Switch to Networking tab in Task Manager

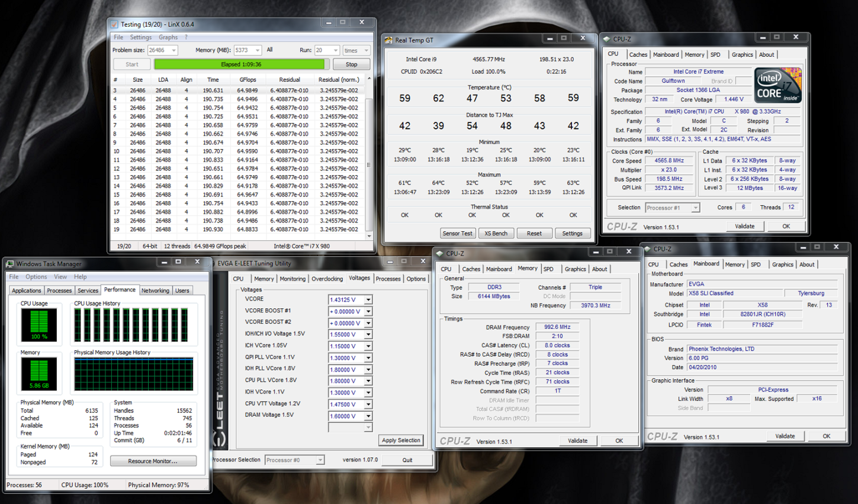click(155, 290)
